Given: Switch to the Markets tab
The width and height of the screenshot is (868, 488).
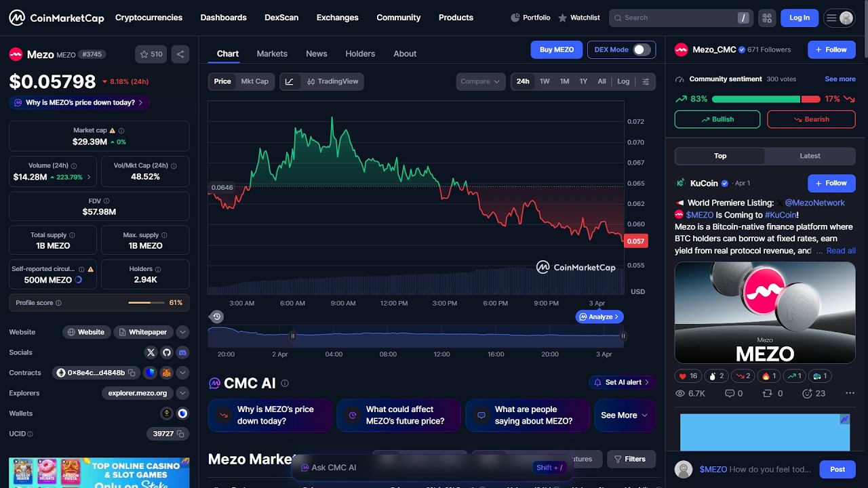Looking at the screenshot, I should coord(272,54).
